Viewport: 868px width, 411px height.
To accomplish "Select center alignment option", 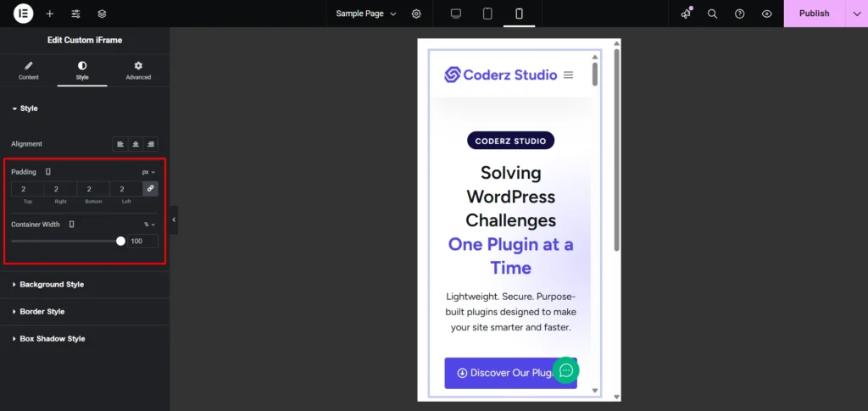I will pos(136,144).
